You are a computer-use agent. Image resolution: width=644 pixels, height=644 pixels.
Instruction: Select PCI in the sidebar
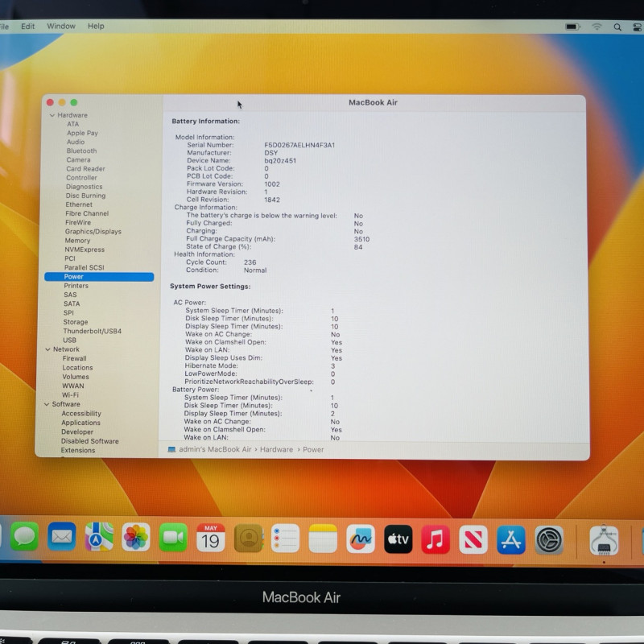pyautogui.click(x=70, y=258)
